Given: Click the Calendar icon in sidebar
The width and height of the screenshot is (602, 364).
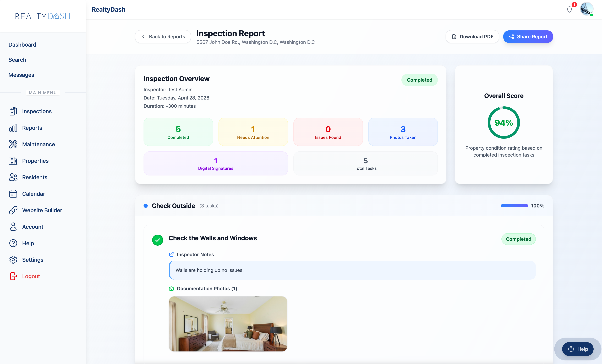Looking at the screenshot, I should [13, 194].
